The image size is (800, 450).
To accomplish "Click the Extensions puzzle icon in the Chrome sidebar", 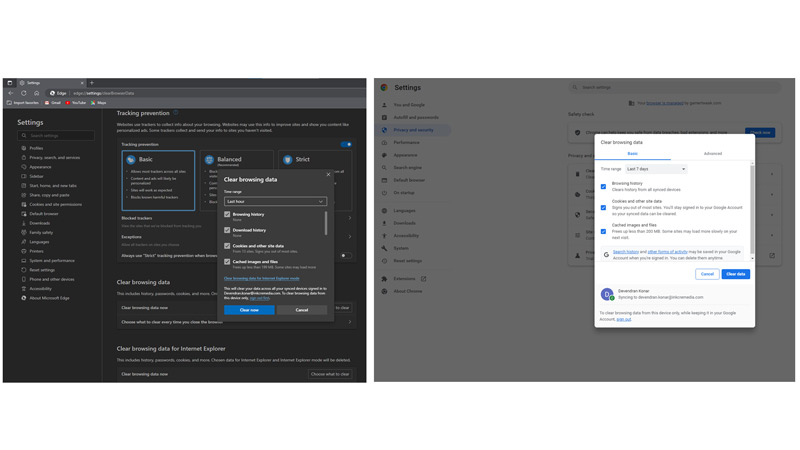I will pos(384,279).
